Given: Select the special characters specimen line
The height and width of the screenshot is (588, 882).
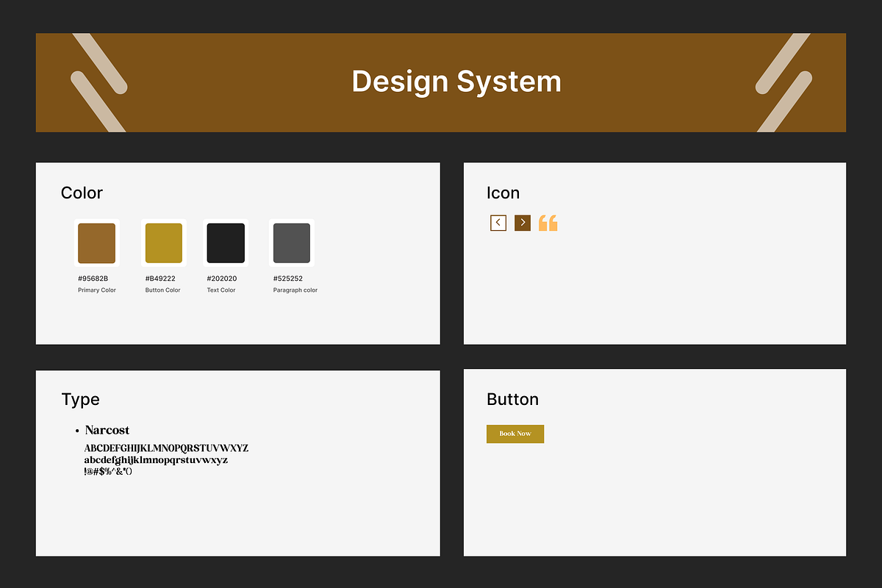Looking at the screenshot, I should (x=108, y=472).
